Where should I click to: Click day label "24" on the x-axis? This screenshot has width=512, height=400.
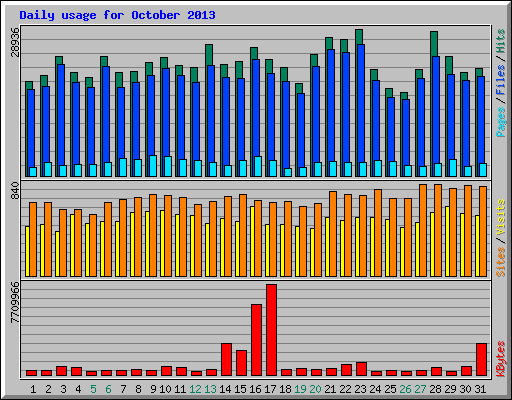pos(375,389)
